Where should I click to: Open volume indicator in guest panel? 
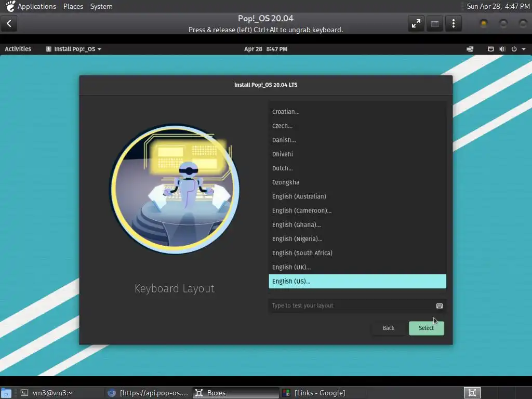click(x=502, y=49)
